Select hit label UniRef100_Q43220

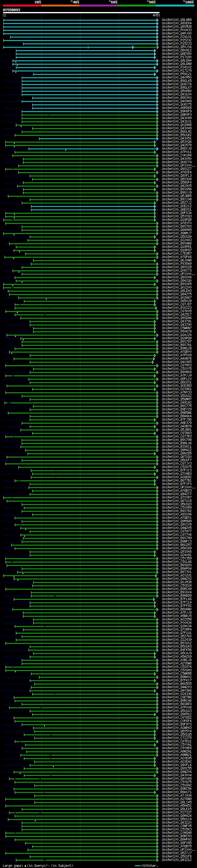(x=177, y=822)
